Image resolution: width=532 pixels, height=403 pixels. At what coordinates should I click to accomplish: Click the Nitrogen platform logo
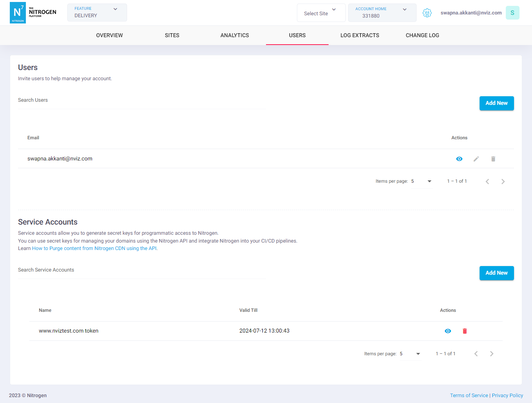pyautogui.click(x=33, y=13)
